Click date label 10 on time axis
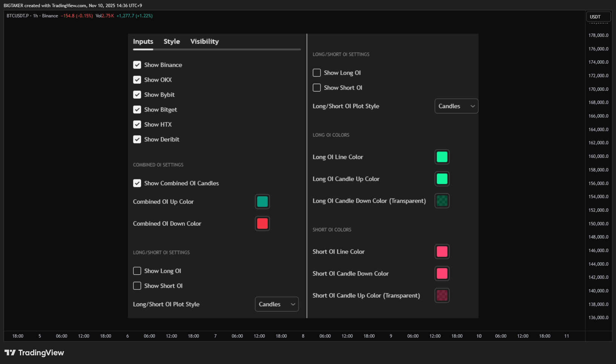 point(479,336)
